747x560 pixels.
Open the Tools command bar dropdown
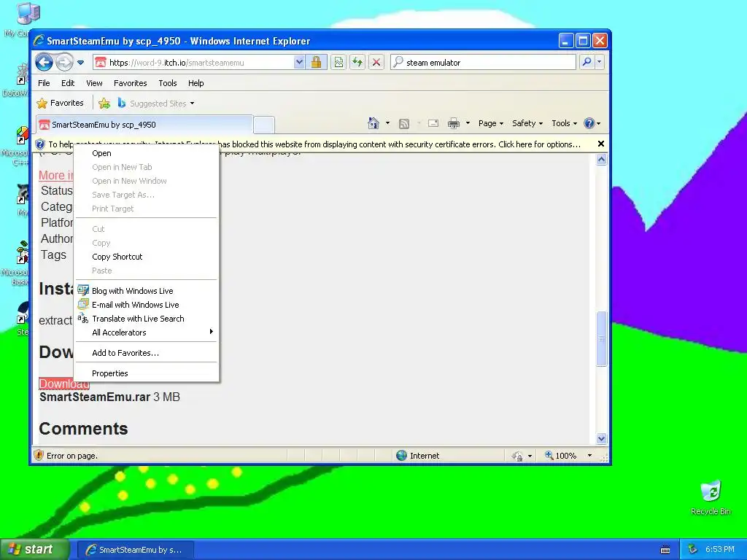coord(564,123)
